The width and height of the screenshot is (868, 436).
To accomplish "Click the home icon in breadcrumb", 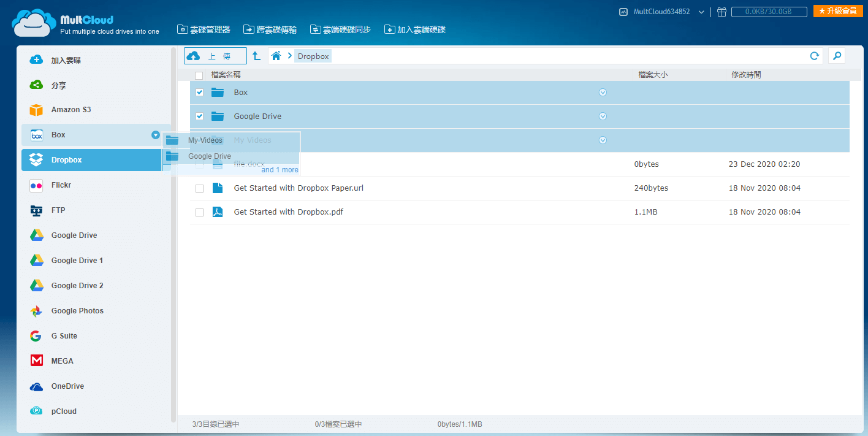I will point(276,56).
